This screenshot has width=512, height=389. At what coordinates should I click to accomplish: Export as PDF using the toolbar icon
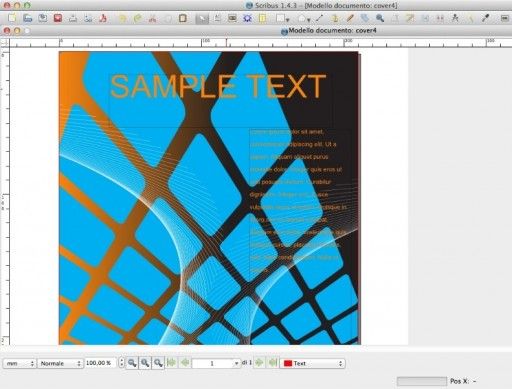coord(103,18)
